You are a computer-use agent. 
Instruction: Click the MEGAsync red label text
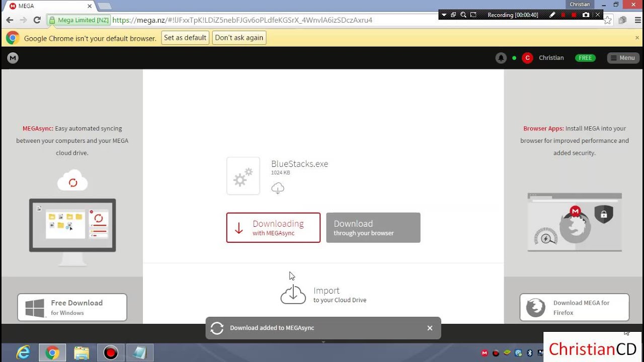point(38,129)
